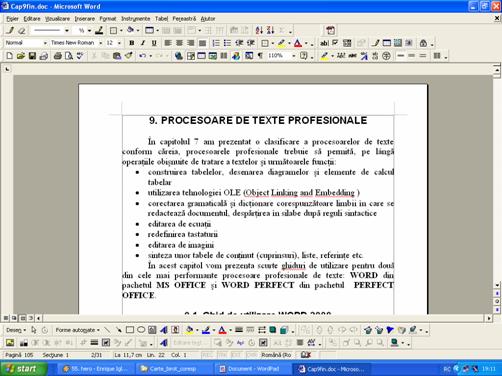Open the Vizualizare menu
The height and width of the screenshot is (376, 502).
click(57, 19)
